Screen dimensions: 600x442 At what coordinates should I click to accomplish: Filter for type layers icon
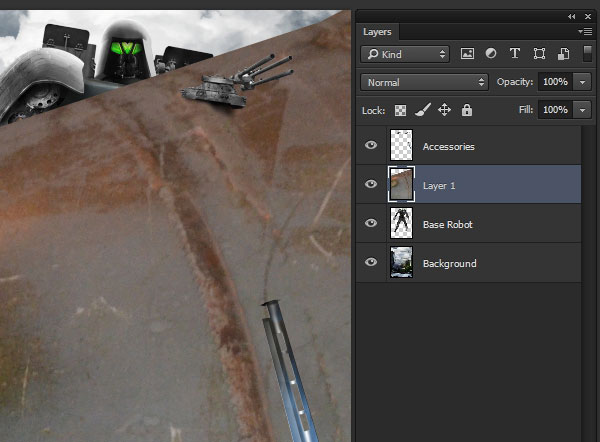515,53
